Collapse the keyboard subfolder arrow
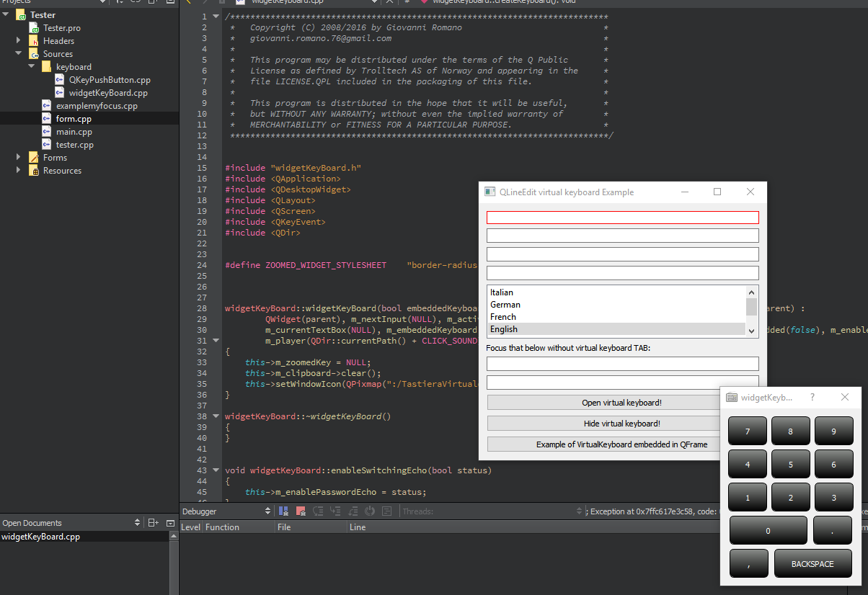The width and height of the screenshot is (868, 595). (32, 66)
